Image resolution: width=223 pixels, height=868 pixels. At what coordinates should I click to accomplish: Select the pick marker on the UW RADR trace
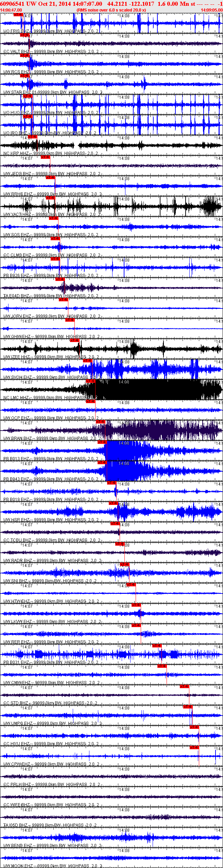[120, 544]
